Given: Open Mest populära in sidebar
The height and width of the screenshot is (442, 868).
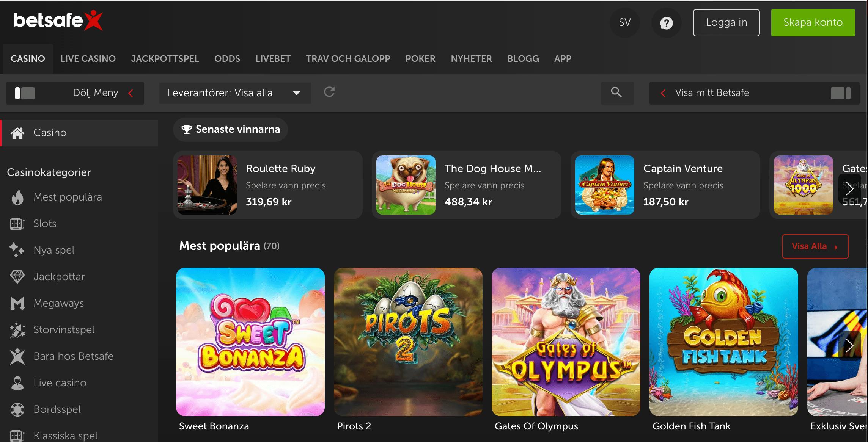Looking at the screenshot, I should click(68, 197).
